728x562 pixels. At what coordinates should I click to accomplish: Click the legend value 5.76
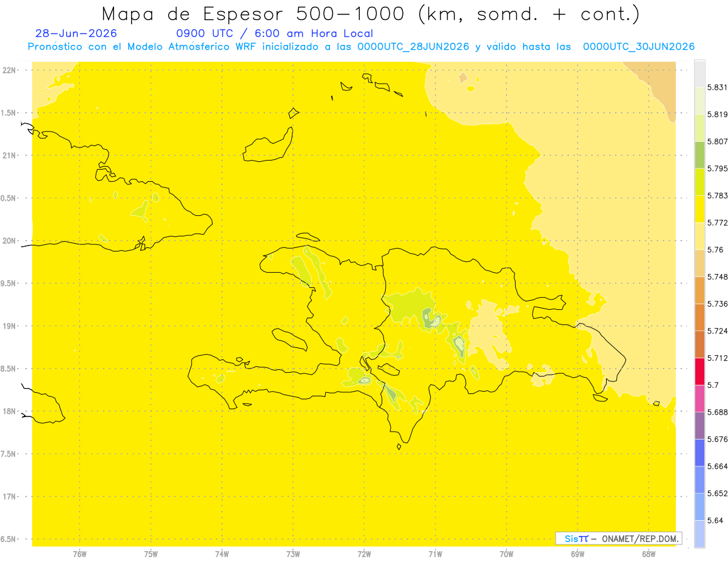point(715,250)
